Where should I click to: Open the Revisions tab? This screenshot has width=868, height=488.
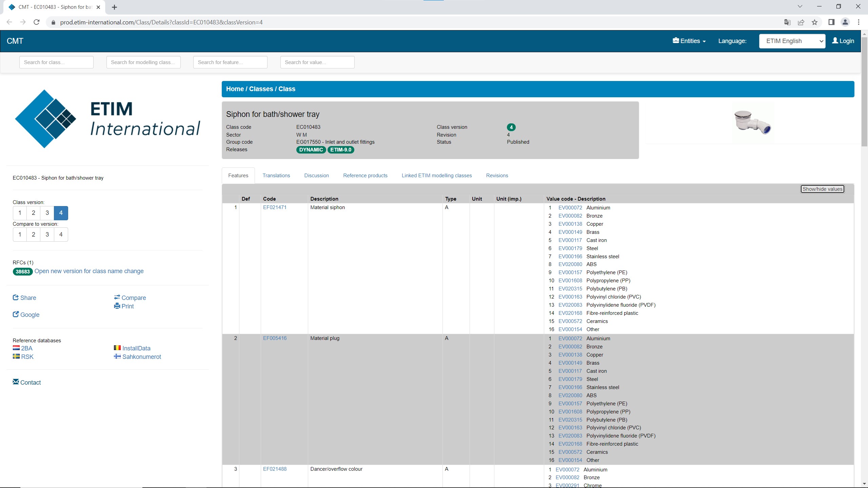click(x=497, y=176)
